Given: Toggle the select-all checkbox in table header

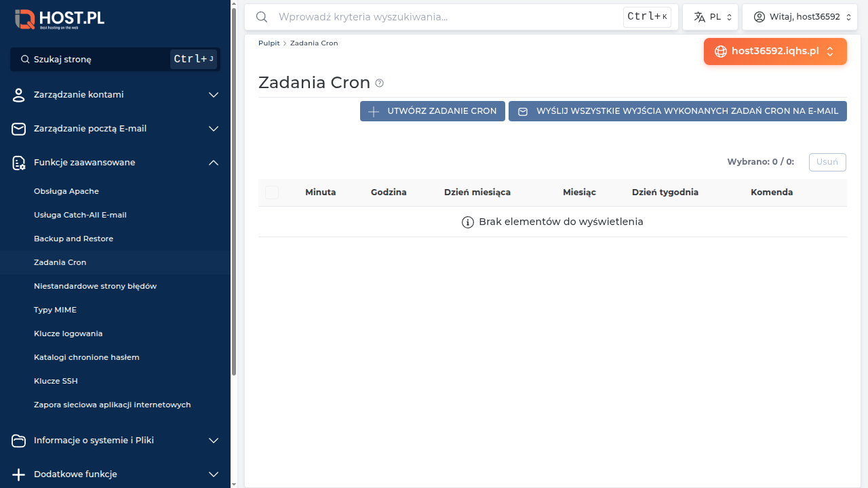Looking at the screenshot, I should (x=272, y=192).
